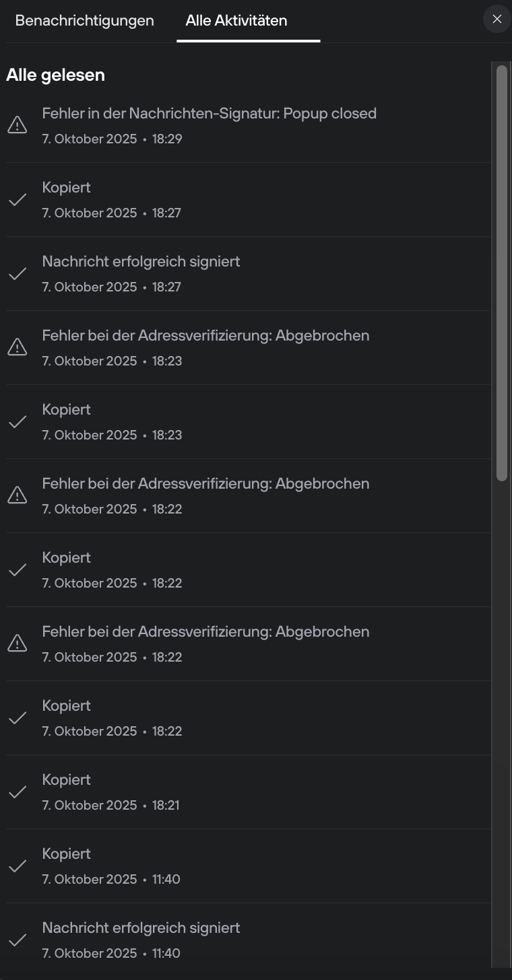This screenshot has height=980, width=512.
Task: Click checkmark icon of 18:21 Kopiert entry
Action: pyautogui.click(x=17, y=792)
